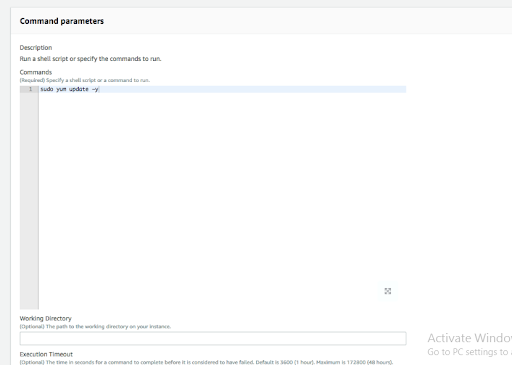Click the Description label
This screenshot has height=365, width=512.
point(36,48)
